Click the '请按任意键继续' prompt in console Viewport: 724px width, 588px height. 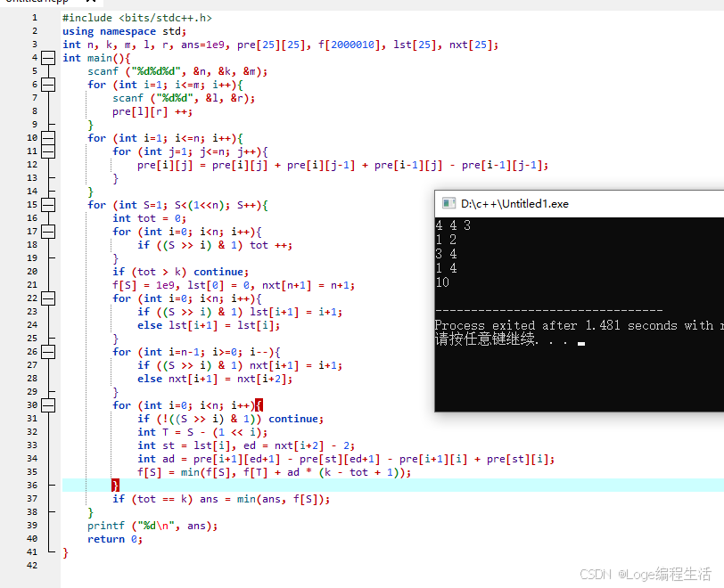point(485,339)
